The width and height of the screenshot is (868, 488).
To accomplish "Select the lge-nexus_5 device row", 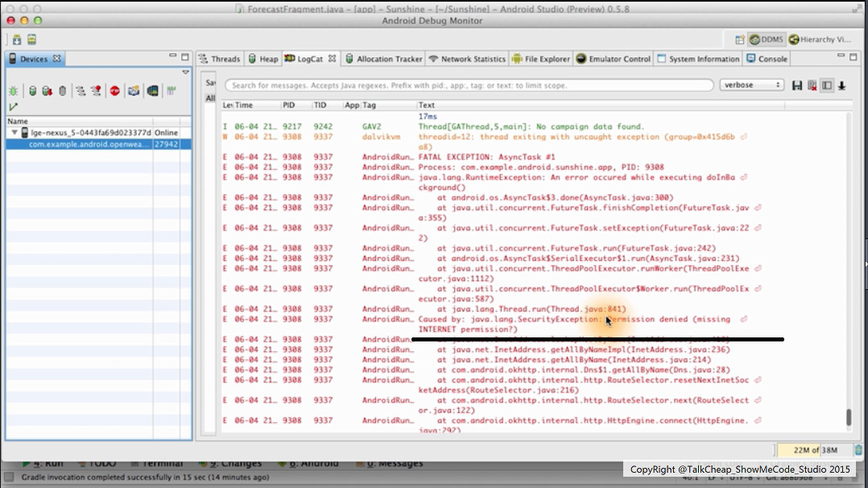I will click(x=98, y=133).
